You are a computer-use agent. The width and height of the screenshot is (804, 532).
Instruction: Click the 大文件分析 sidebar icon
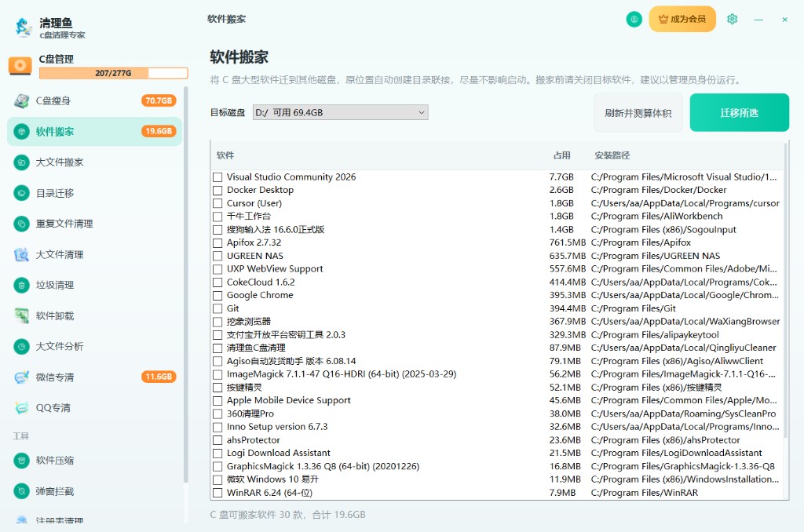(21, 347)
